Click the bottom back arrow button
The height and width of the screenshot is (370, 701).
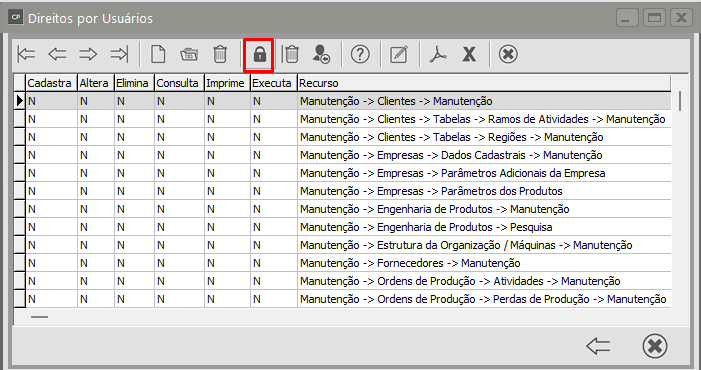pos(598,346)
